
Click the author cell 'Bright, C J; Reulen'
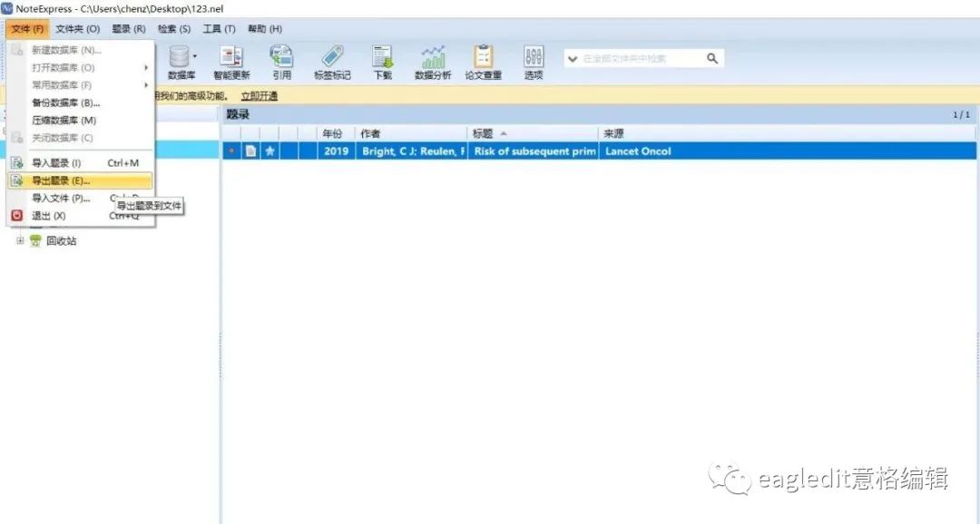coord(412,151)
